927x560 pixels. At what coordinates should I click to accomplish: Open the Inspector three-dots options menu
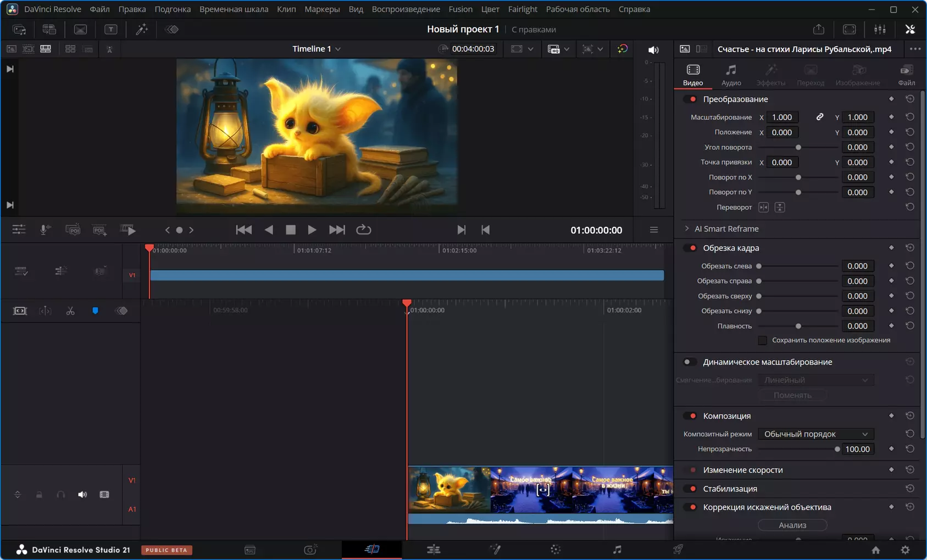915,49
